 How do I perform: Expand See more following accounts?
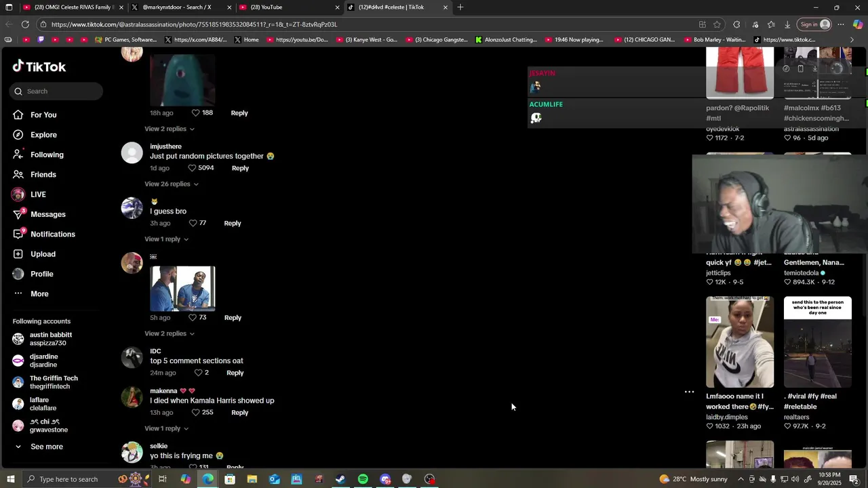(x=46, y=447)
